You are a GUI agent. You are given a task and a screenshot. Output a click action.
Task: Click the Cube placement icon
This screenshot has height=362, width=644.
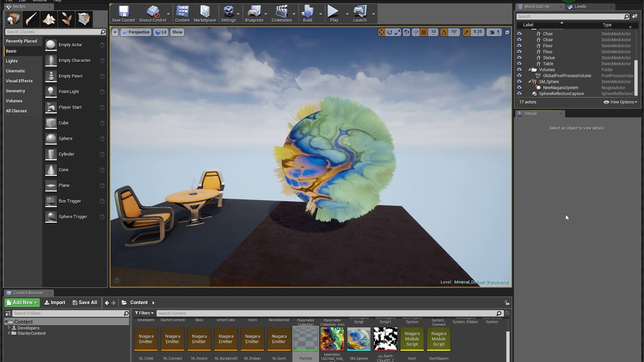[x=51, y=123]
